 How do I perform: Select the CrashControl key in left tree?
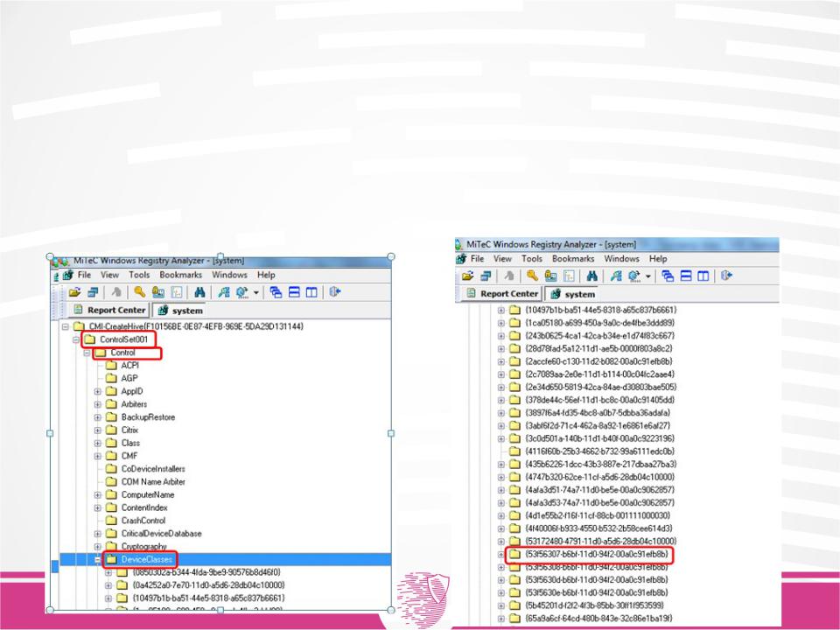coord(143,521)
